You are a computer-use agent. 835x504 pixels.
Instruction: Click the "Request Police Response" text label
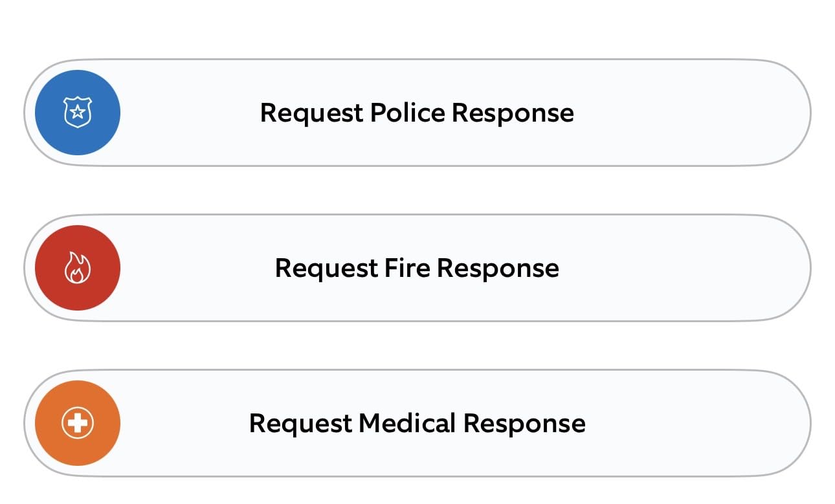click(417, 113)
